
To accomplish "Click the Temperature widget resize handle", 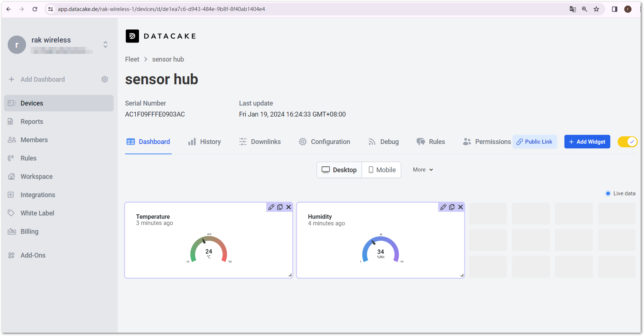I will coord(290,275).
